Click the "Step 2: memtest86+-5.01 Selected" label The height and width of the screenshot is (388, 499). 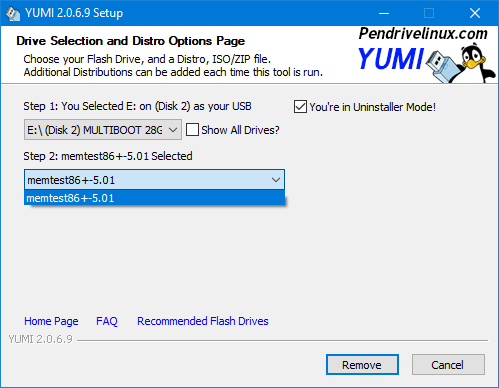click(x=108, y=156)
